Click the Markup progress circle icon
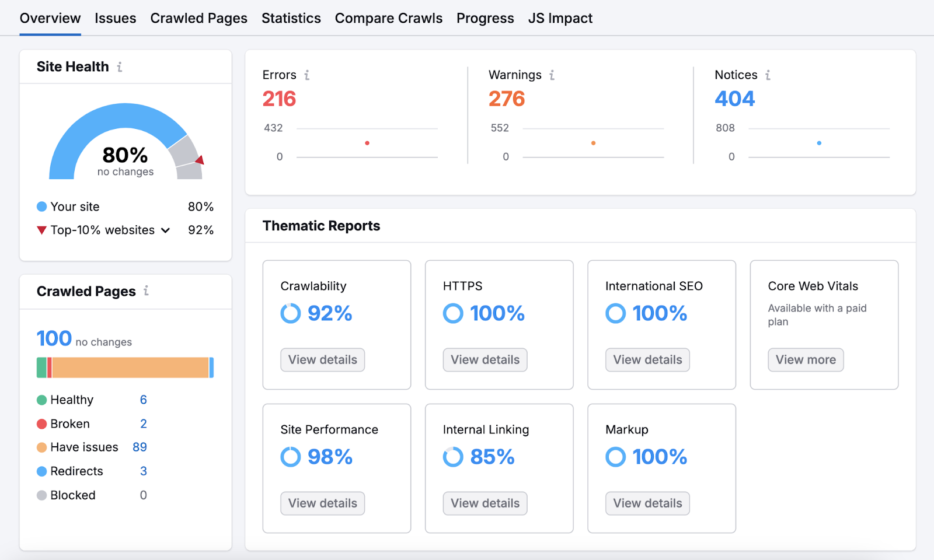This screenshot has height=560, width=934. click(615, 457)
